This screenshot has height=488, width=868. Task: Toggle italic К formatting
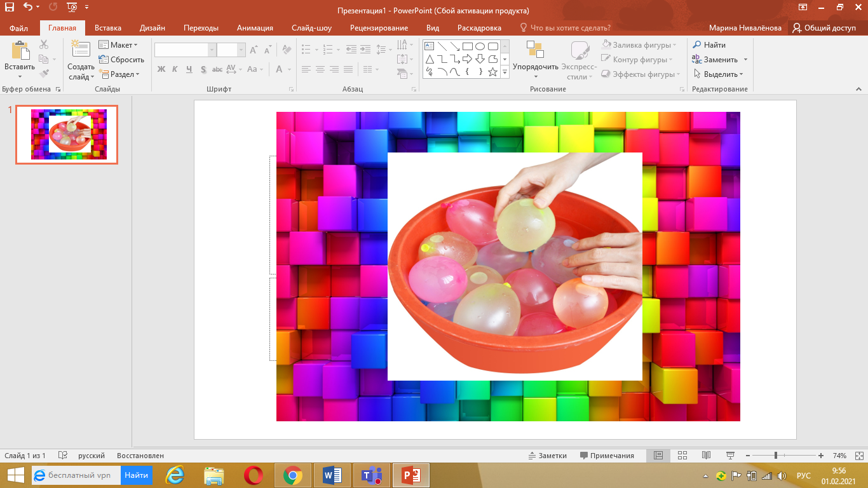pos(175,69)
